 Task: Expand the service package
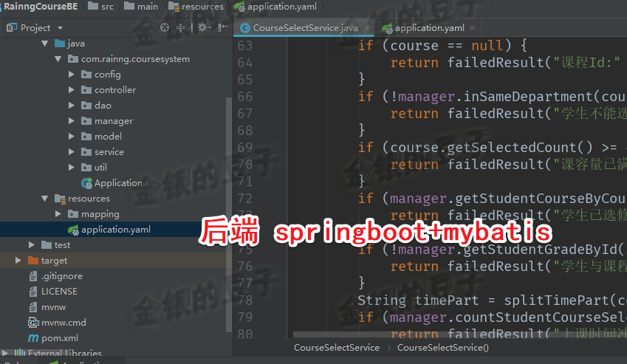pos(72,152)
